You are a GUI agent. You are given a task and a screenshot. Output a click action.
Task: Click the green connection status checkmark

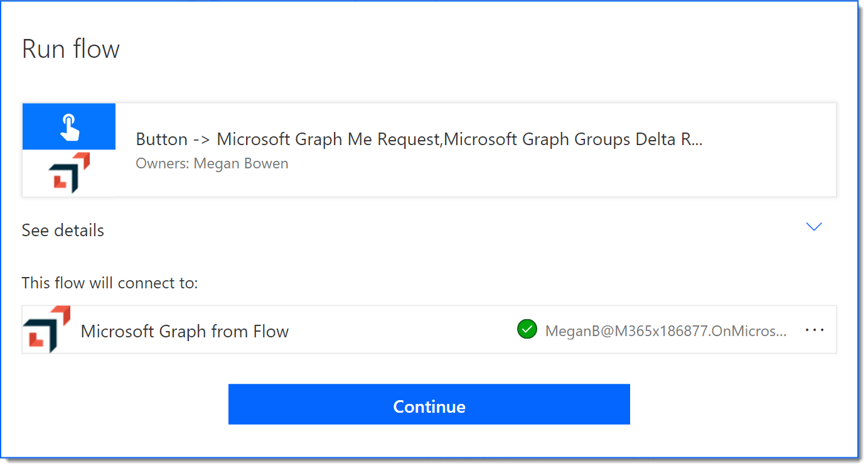[527, 329]
